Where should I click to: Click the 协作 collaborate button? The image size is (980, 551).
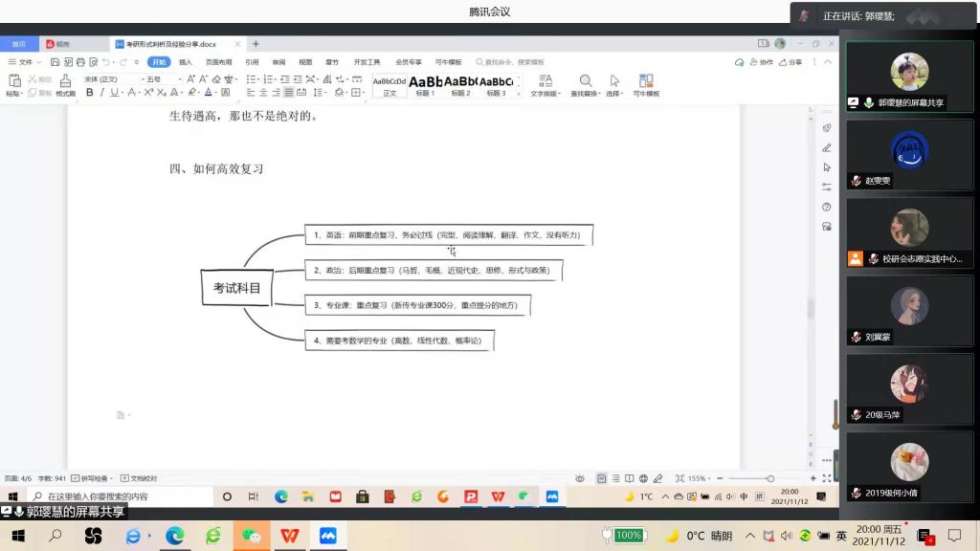[761, 62]
